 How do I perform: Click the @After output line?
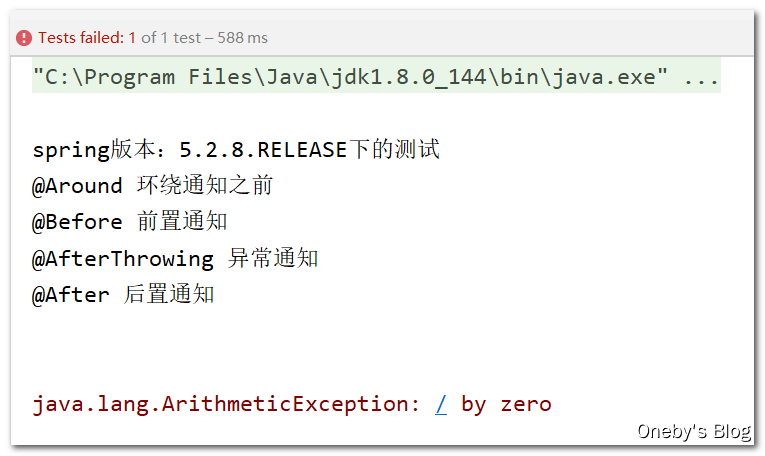(123, 295)
